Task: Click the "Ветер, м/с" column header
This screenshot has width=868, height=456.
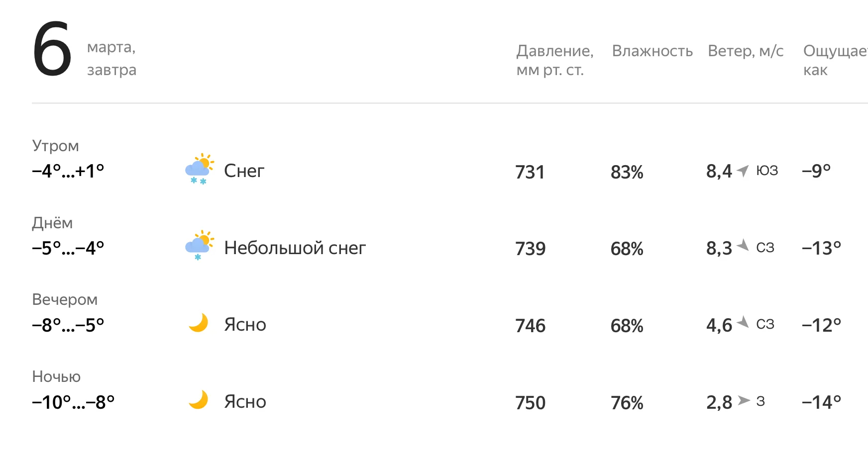Action: (746, 51)
